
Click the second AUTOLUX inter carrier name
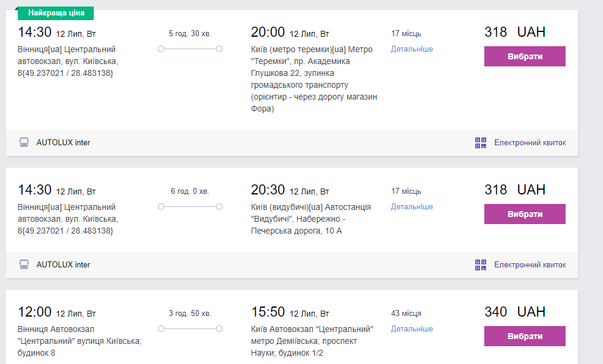pos(63,264)
